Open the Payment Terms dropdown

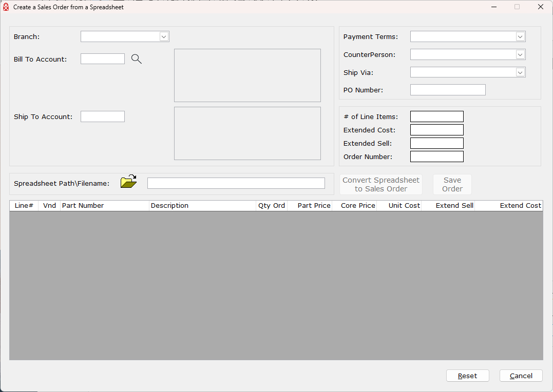coord(520,36)
